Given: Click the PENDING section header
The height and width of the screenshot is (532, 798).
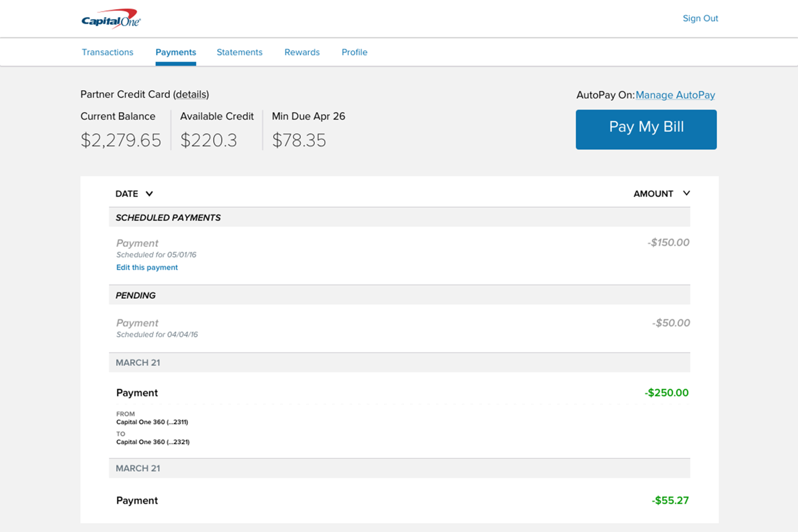Looking at the screenshot, I should pos(399,295).
